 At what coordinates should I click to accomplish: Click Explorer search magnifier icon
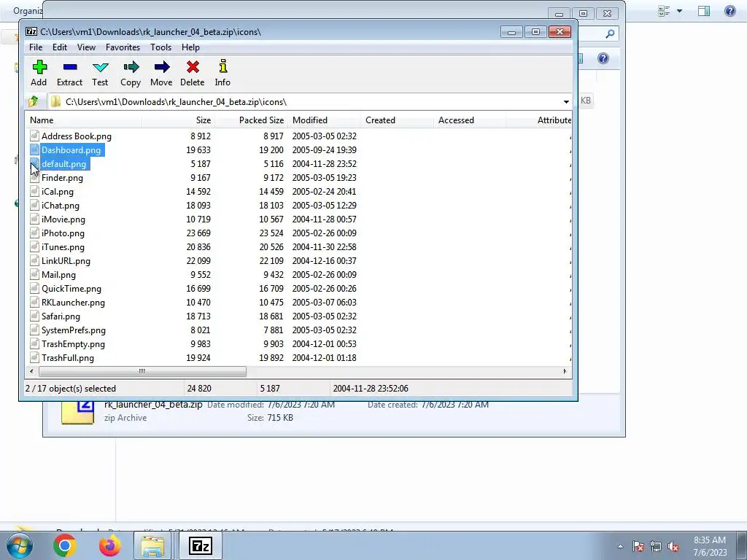pyautogui.click(x=610, y=34)
